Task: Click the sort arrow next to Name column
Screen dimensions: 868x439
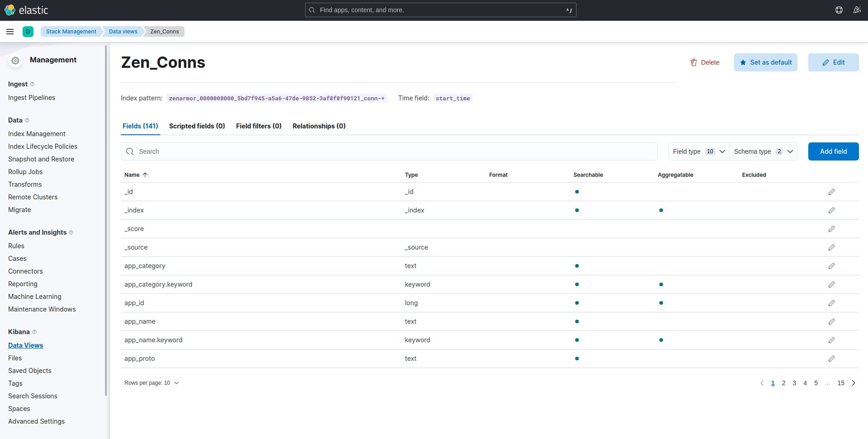Action: click(145, 175)
